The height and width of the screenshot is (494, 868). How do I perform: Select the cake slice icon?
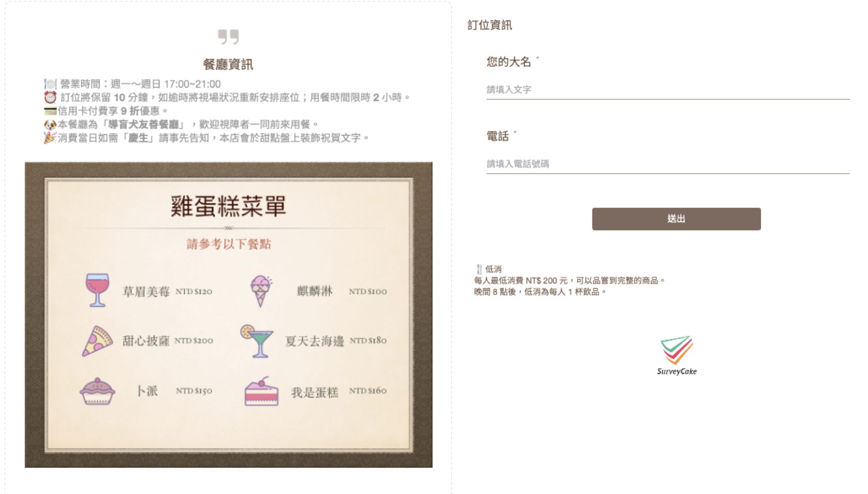pyautogui.click(x=261, y=391)
